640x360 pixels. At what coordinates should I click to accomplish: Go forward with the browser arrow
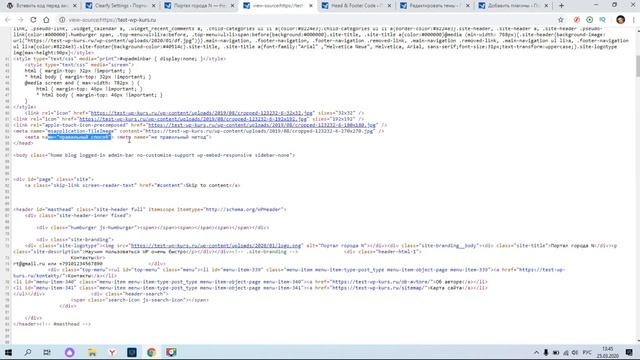20,20
